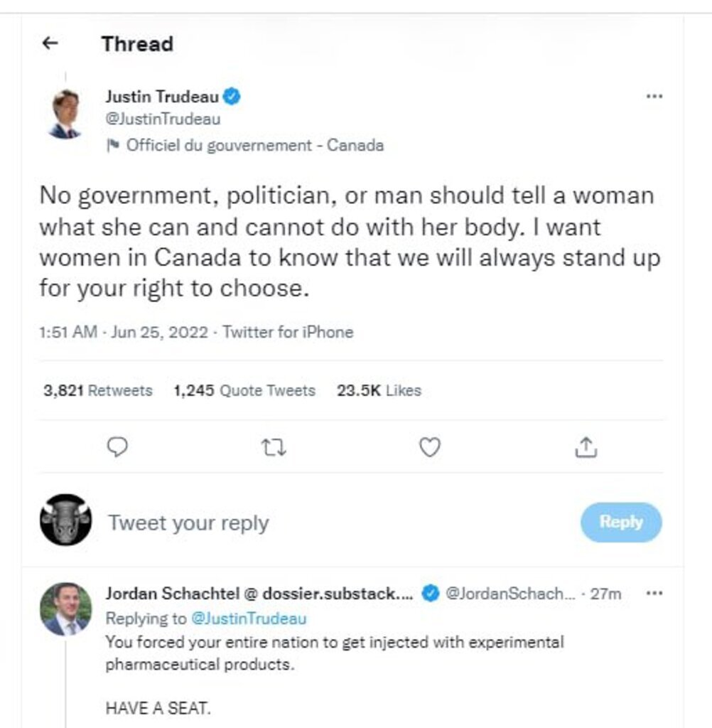Click the @JustinTrudeau mention in Replying to
This screenshot has width=712, height=728.
pyautogui.click(x=250, y=619)
